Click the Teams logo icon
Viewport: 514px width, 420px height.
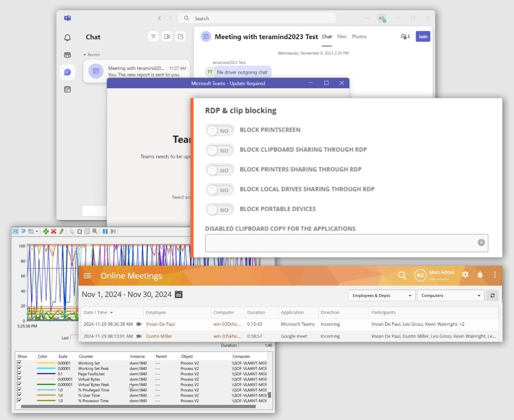click(67, 18)
